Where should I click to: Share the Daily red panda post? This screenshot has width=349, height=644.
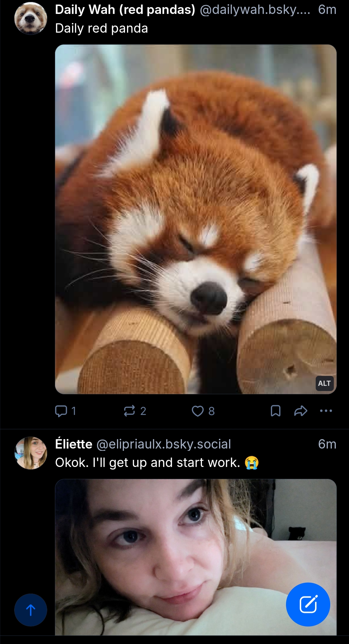(x=300, y=411)
